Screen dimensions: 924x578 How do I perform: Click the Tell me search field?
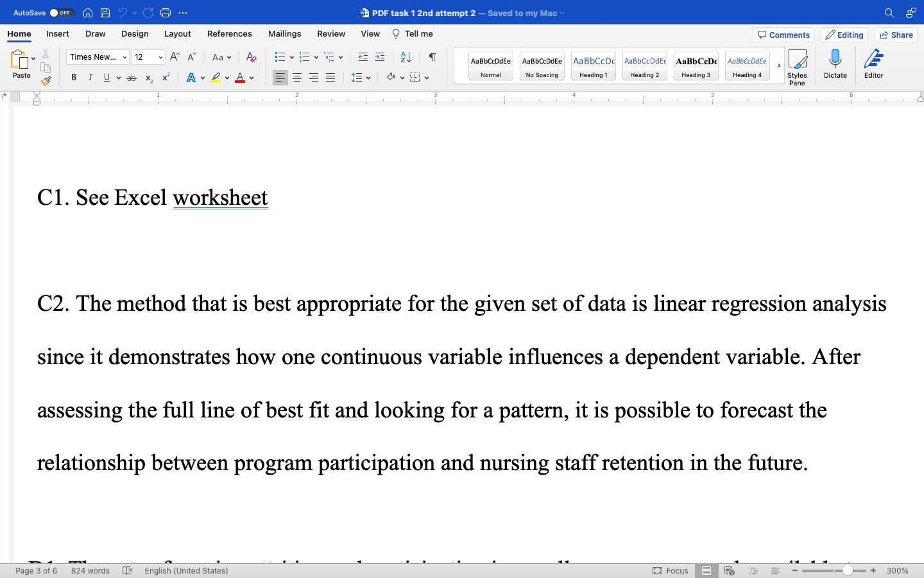(413, 34)
